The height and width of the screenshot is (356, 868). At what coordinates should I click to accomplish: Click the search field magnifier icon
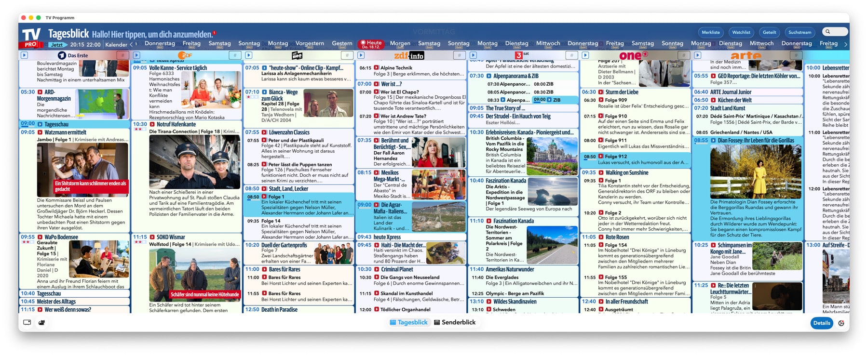click(828, 32)
